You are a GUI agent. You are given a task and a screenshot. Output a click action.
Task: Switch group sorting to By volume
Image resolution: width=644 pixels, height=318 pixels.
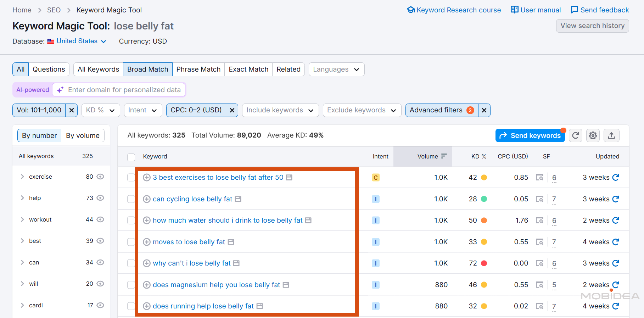[83, 135]
